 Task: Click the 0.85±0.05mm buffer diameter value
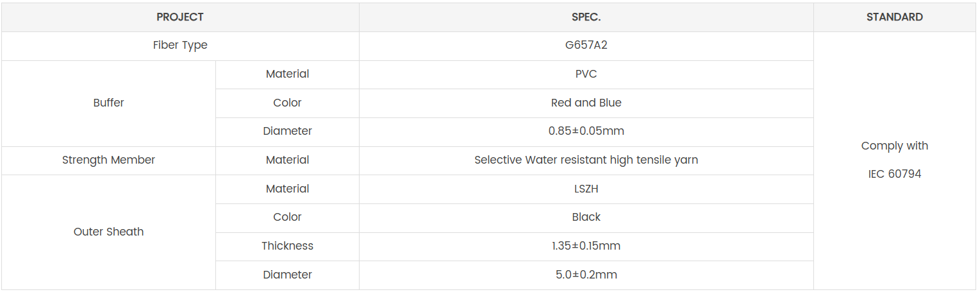point(586,131)
